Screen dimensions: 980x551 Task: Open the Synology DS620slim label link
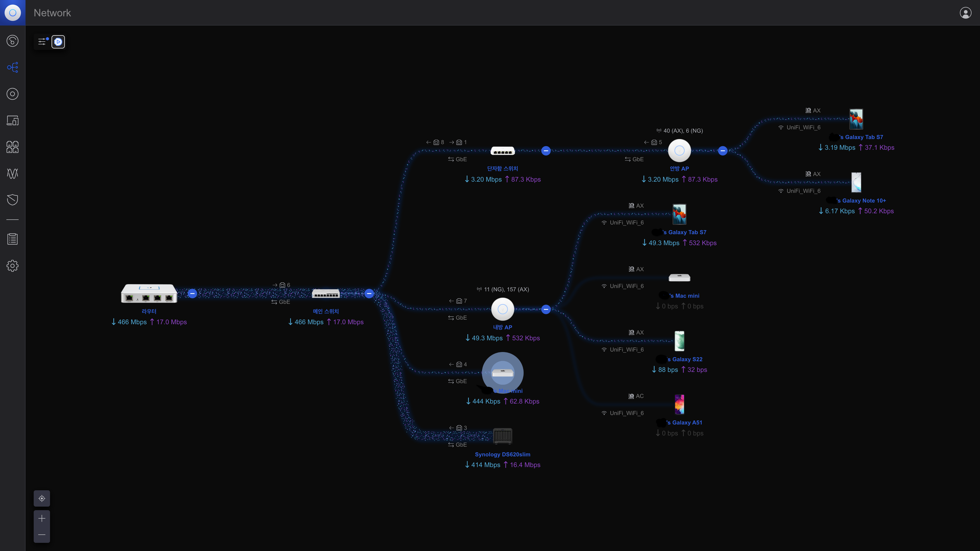(x=503, y=454)
